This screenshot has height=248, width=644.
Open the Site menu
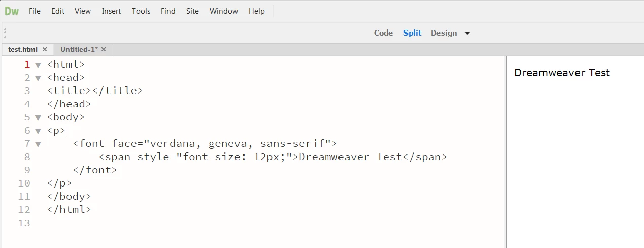192,11
